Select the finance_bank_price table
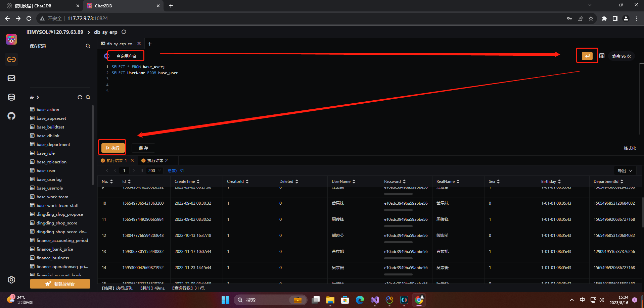644x308 pixels. click(55, 249)
